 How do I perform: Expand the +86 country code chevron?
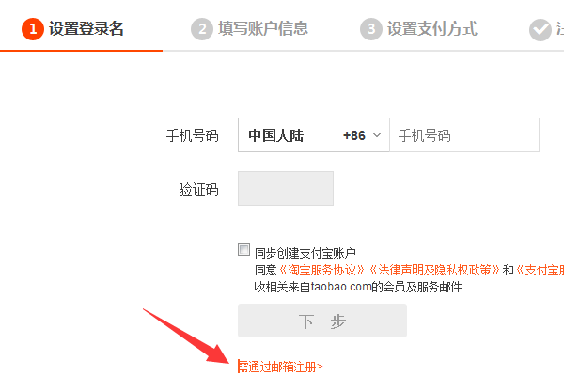[377, 134]
